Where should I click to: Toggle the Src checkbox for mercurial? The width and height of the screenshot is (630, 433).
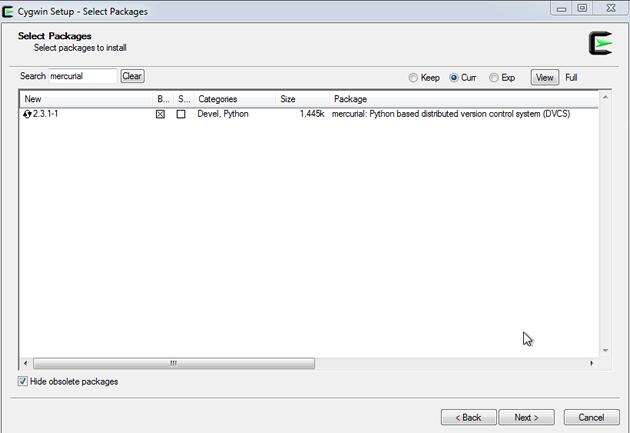coord(181,114)
